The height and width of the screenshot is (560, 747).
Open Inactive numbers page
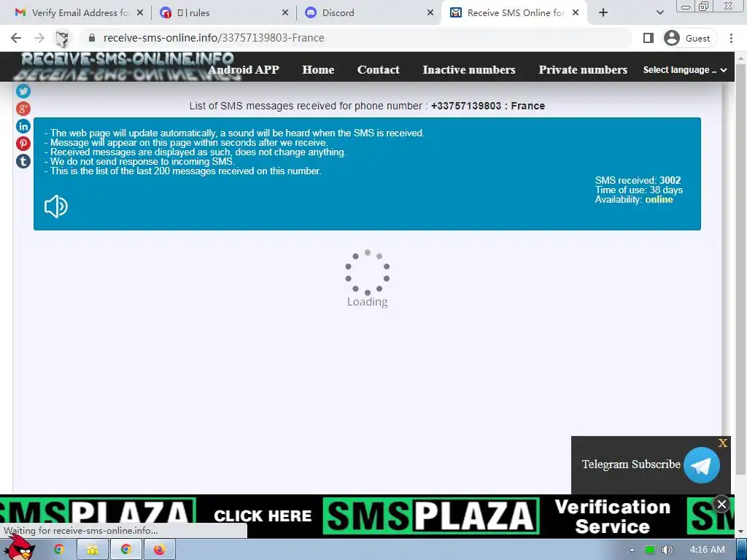(x=469, y=70)
